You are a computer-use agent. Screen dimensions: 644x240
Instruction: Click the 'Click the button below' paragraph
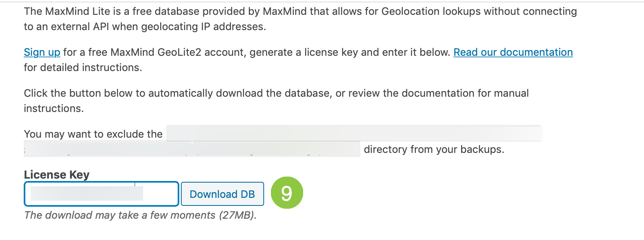click(276, 101)
